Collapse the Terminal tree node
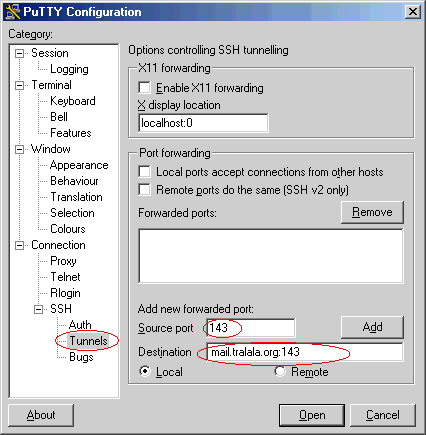Viewport: 426px width, 435px height. click(x=20, y=86)
